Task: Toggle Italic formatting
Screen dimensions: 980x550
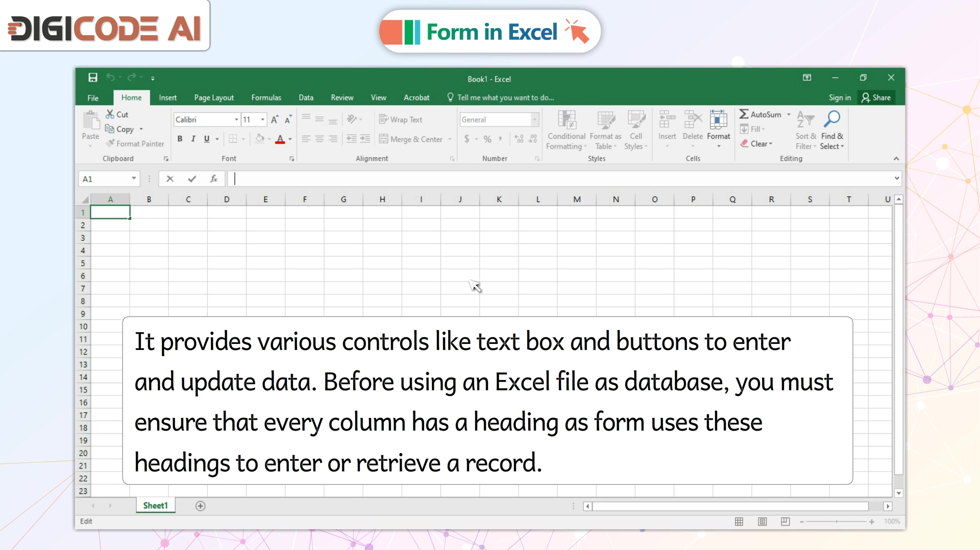Action: click(193, 139)
